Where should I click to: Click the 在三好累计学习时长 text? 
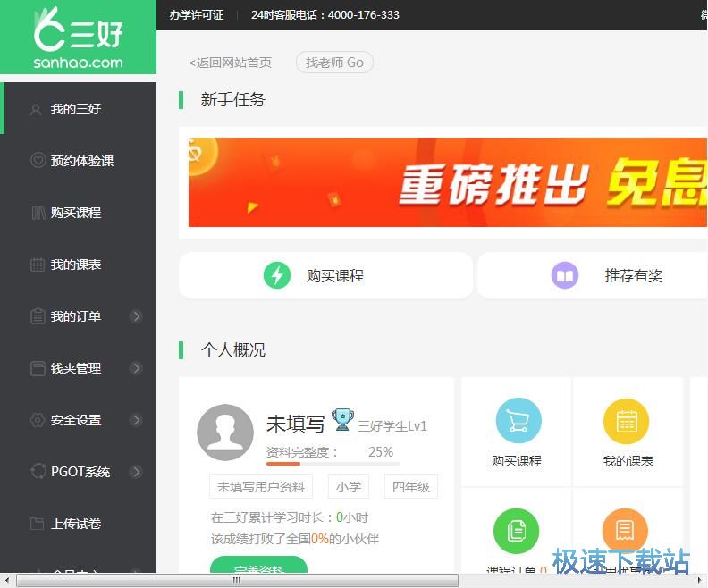290,517
